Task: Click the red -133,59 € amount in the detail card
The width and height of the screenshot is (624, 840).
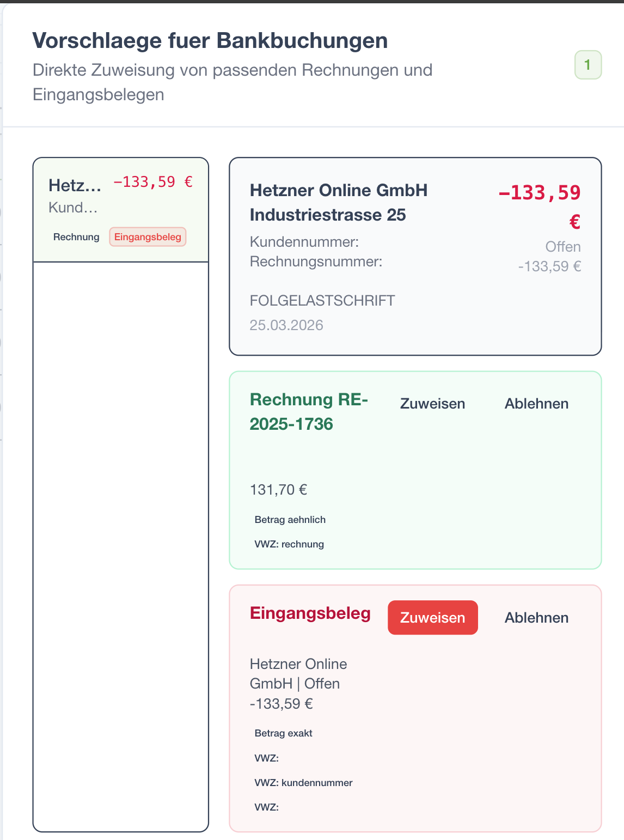Action: [x=540, y=207]
